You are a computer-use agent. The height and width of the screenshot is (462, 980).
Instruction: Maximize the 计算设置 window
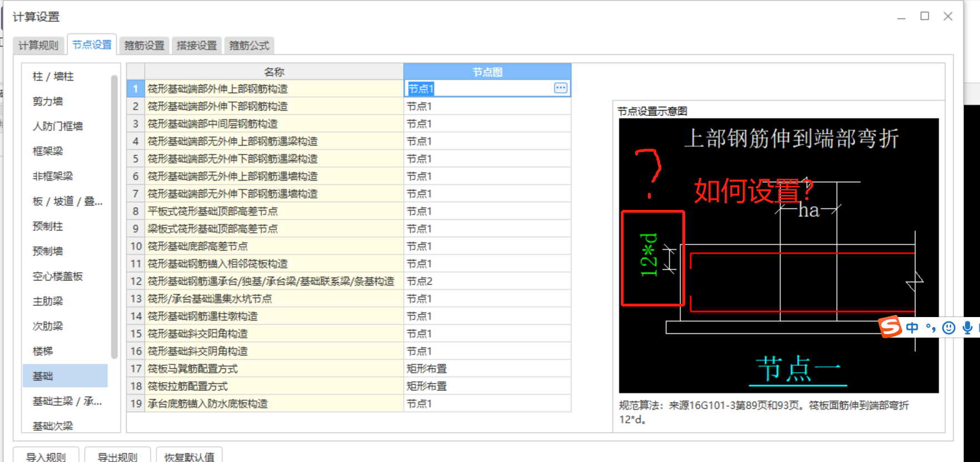(924, 16)
